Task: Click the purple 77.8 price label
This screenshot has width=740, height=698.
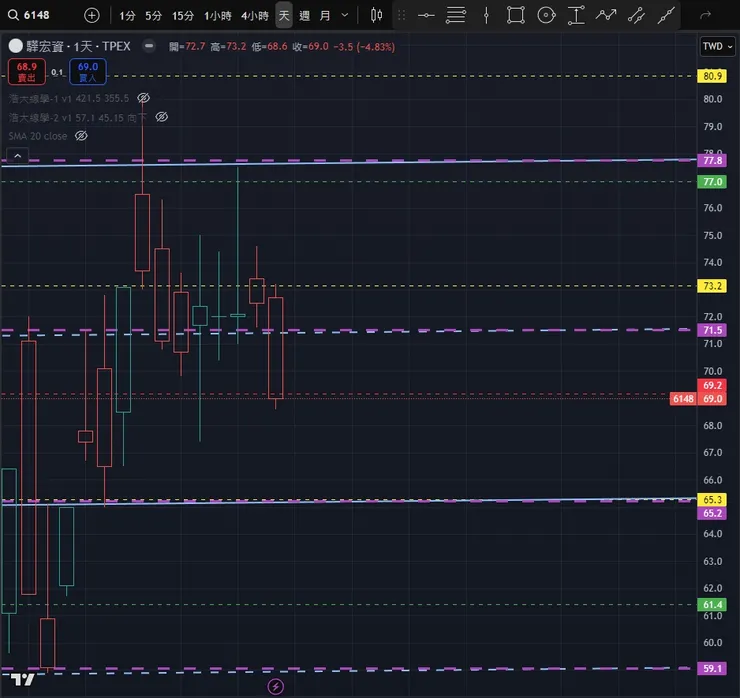Action: coord(712,160)
